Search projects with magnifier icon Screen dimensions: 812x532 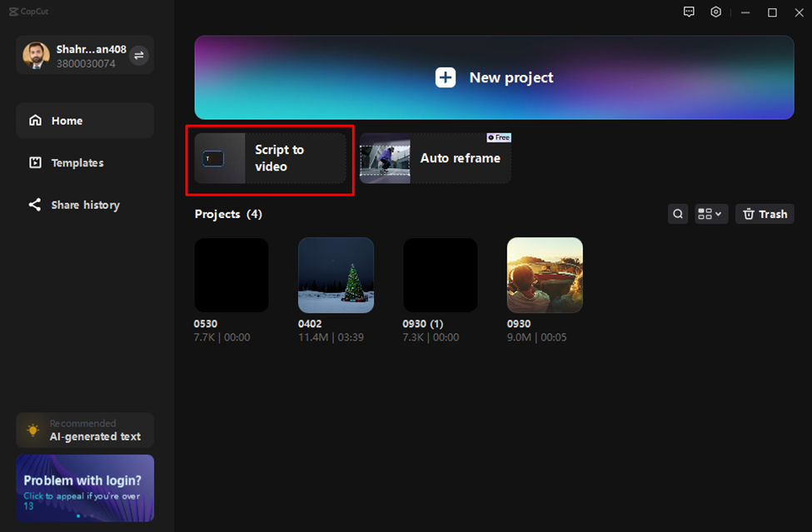(678, 214)
